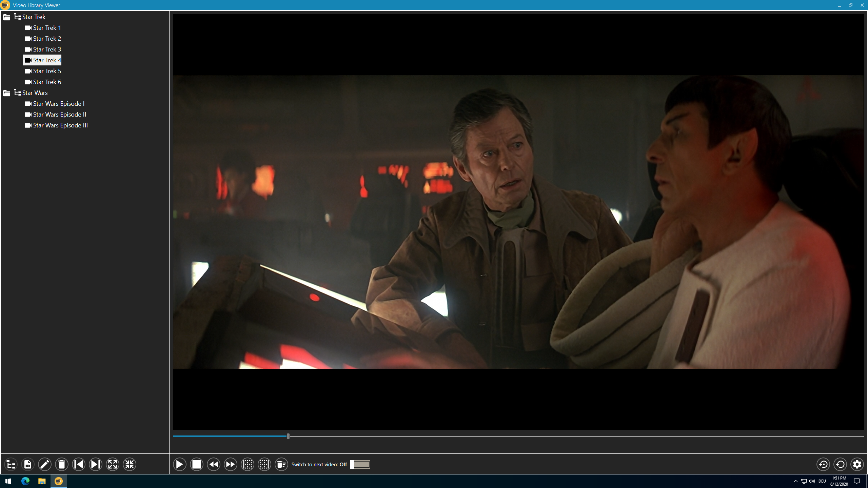Click the DEU language indicator
Viewport: 868px width, 488px height.
pyautogui.click(x=822, y=481)
